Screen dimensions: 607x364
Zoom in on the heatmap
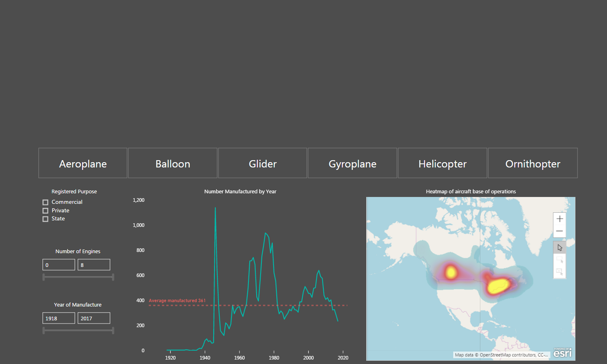(559, 219)
